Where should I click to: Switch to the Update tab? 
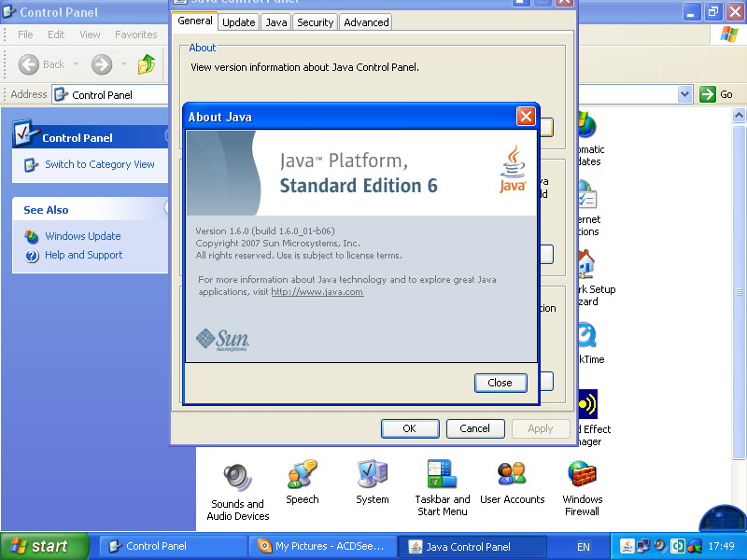pos(239,22)
